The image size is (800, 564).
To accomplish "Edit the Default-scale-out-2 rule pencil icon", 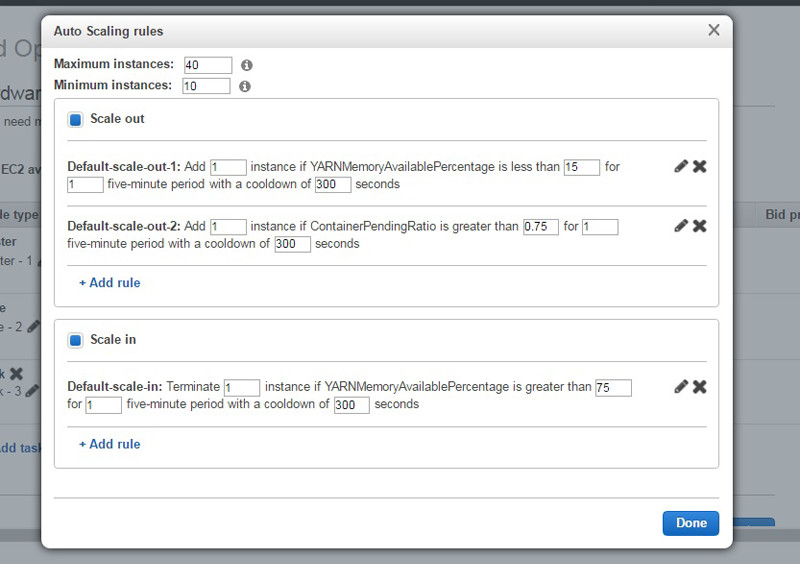I will tap(681, 226).
